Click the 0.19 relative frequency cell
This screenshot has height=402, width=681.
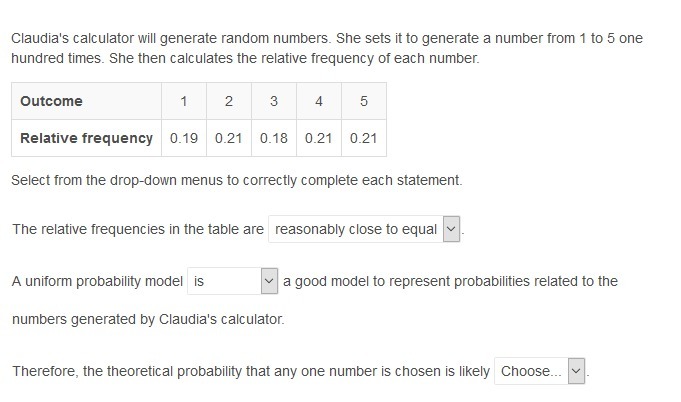coord(184,138)
